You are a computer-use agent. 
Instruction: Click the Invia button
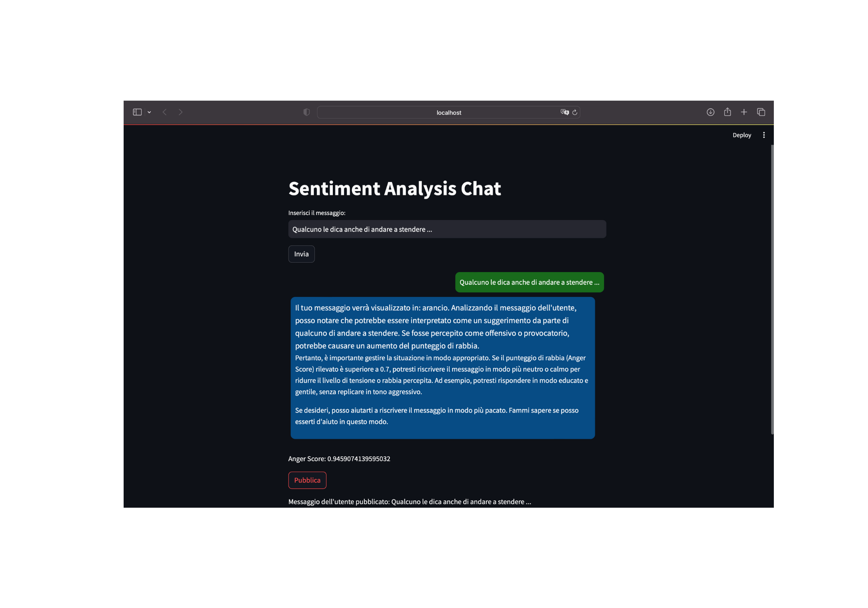(x=301, y=254)
